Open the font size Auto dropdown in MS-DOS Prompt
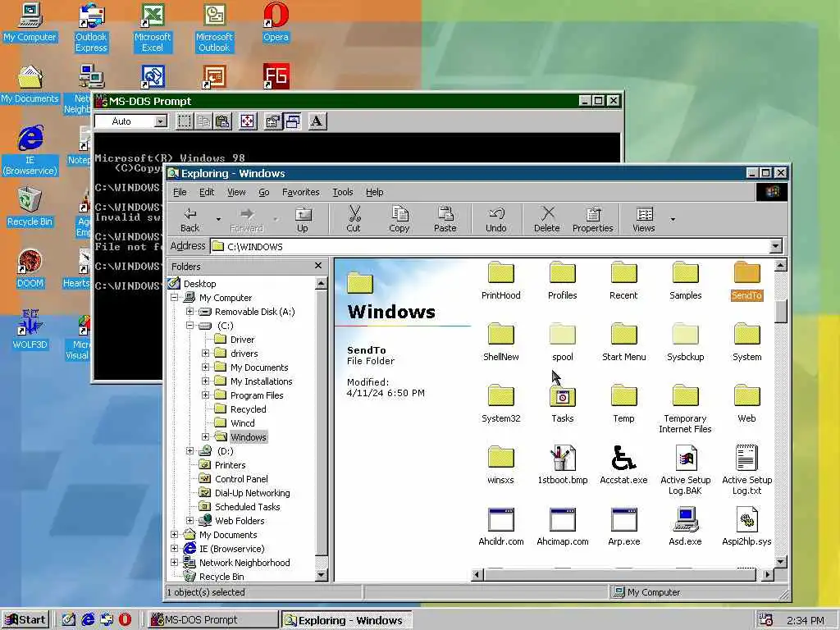This screenshot has height=630, width=840. tap(161, 121)
